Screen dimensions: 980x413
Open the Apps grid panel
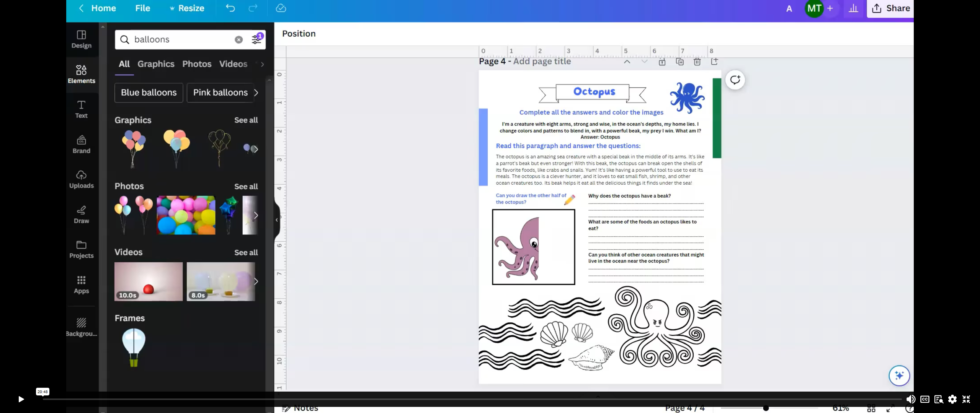tap(81, 285)
